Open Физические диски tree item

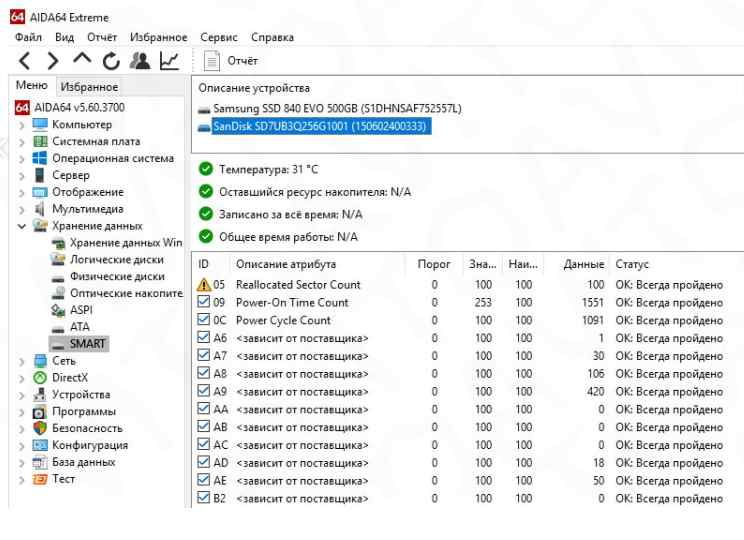click(117, 277)
